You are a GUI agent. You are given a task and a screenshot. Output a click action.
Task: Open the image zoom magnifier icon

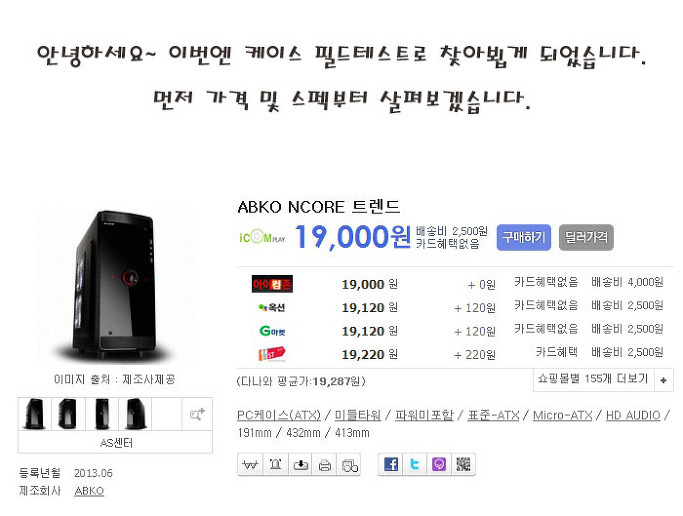pyautogui.click(x=197, y=414)
